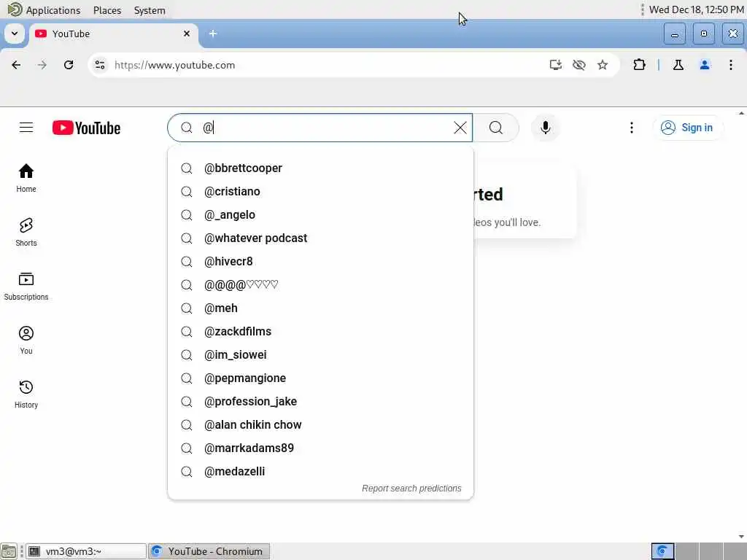Click the clock date and time
747x560 pixels.
click(x=697, y=9)
